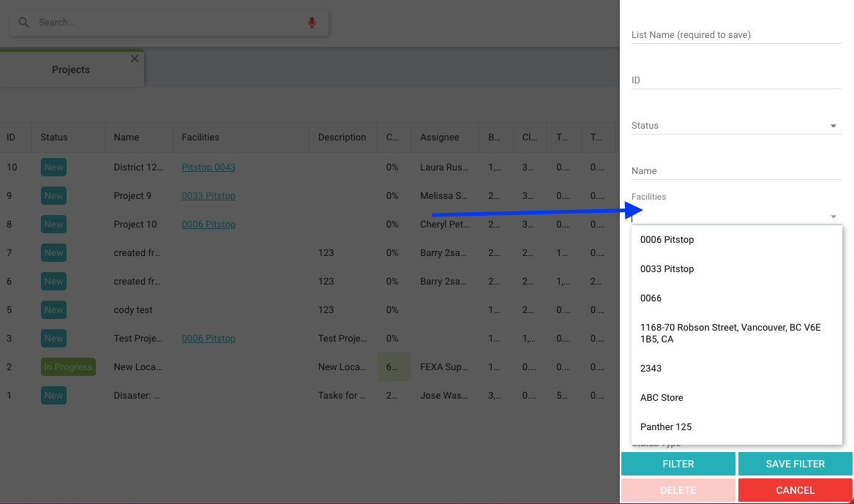This screenshot has width=854, height=504.
Task: Collapse the Facilities dropdown arrow
Action: point(833,217)
